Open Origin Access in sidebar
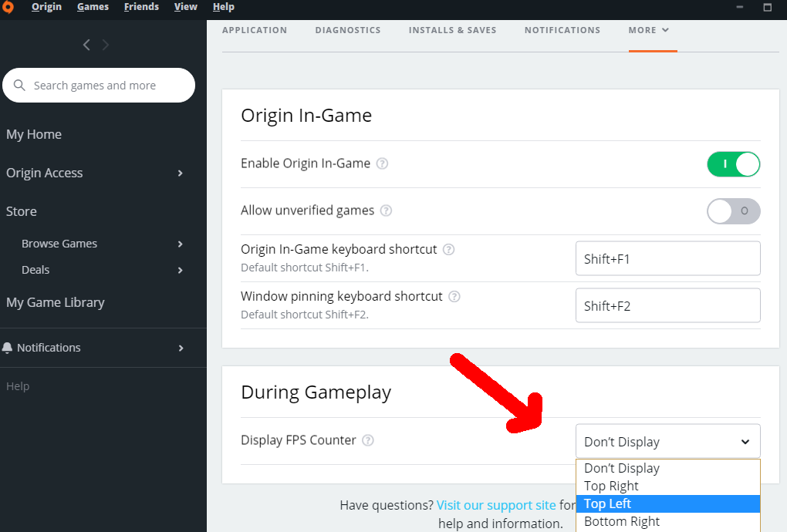787x532 pixels. tap(44, 173)
